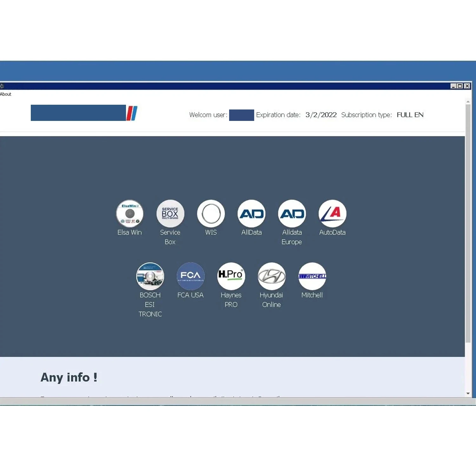476x476 pixels.
Task: Open the BOSCH ESI TRONIC icon
Action: tap(150, 276)
